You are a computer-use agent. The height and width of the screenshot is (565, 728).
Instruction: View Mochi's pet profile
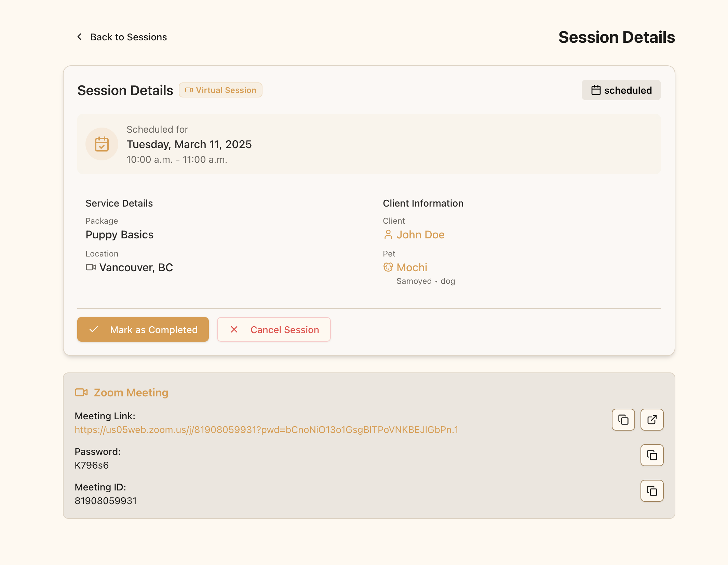412,267
